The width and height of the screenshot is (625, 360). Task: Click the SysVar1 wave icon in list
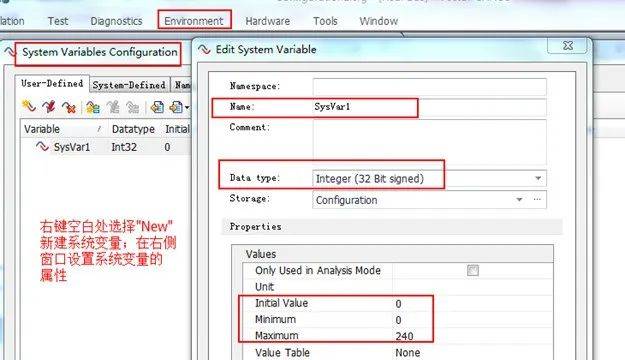[x=42, y=146]
